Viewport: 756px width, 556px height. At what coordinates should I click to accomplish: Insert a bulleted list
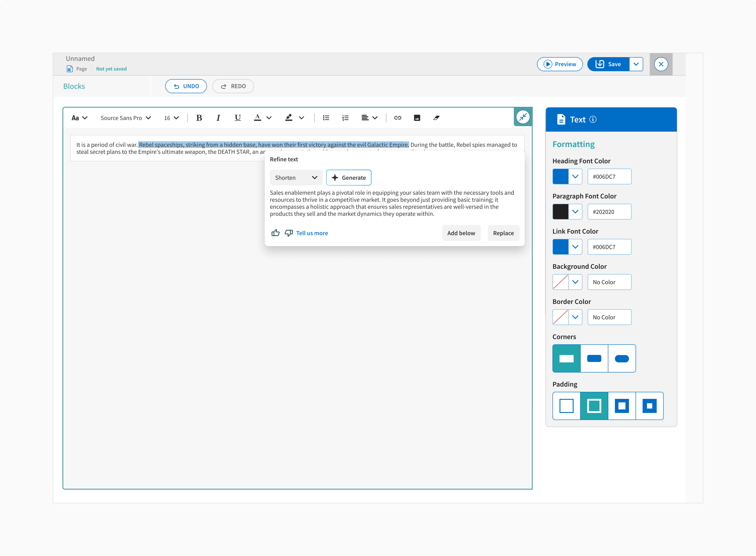[326, 118]
